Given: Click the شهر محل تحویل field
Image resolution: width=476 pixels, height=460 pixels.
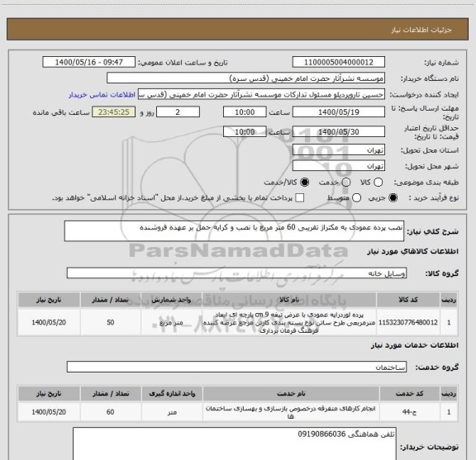Looking at the screenshot, I should point(339,166).
